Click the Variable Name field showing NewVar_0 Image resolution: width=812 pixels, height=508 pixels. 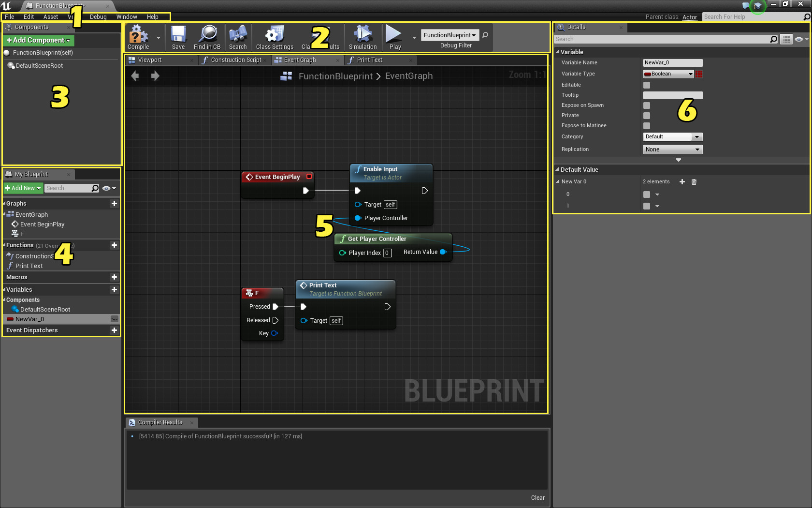(x=672, y=62)
